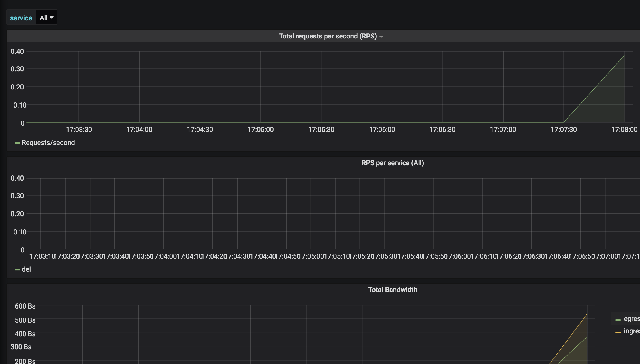This screenshot has width=640, height=364.
Task: Click the 17:04:00 axis label in RPS per service
Action: coord(164,256)
